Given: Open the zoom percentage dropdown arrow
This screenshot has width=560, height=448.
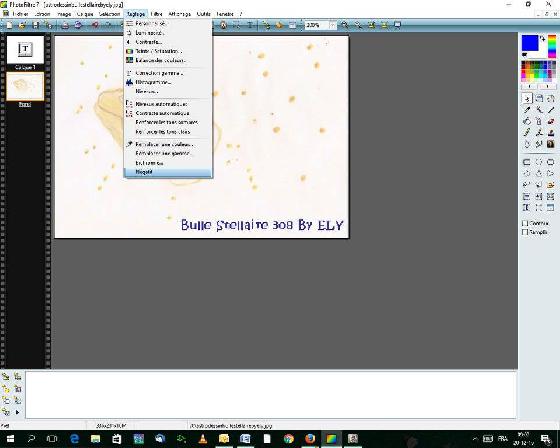Looking at the screenshot, I should 332,25.
